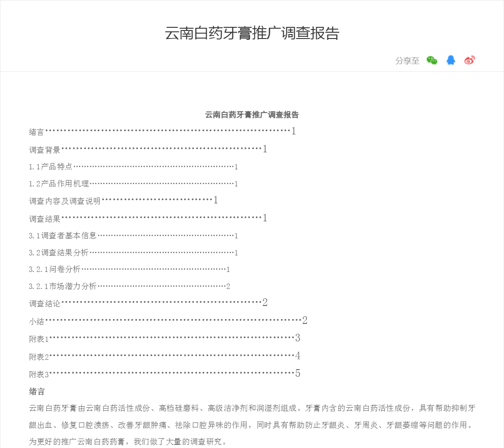
Task: Share the report to QQ
Action: 451,60
